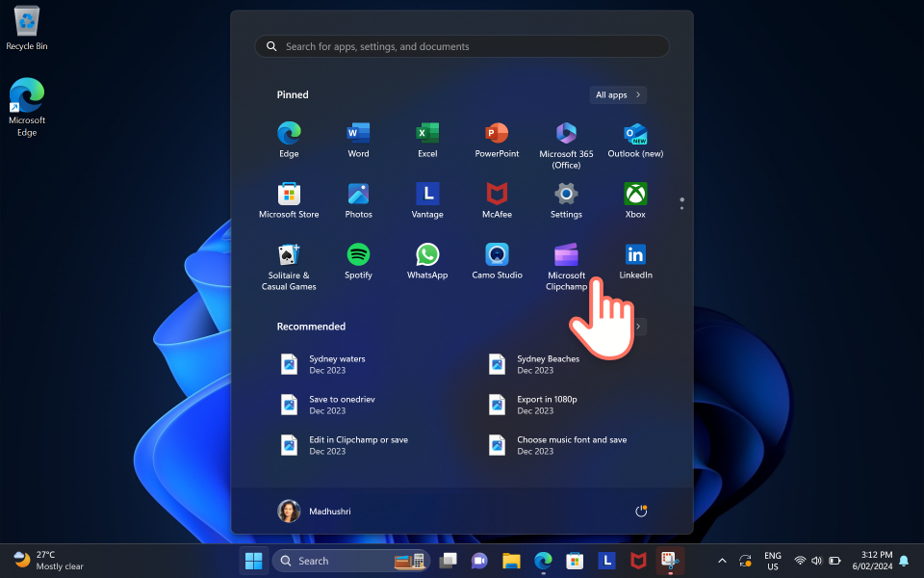924x578 pixels.
Task: Click sync status tray icon
Action: click(x=745, y=561)
